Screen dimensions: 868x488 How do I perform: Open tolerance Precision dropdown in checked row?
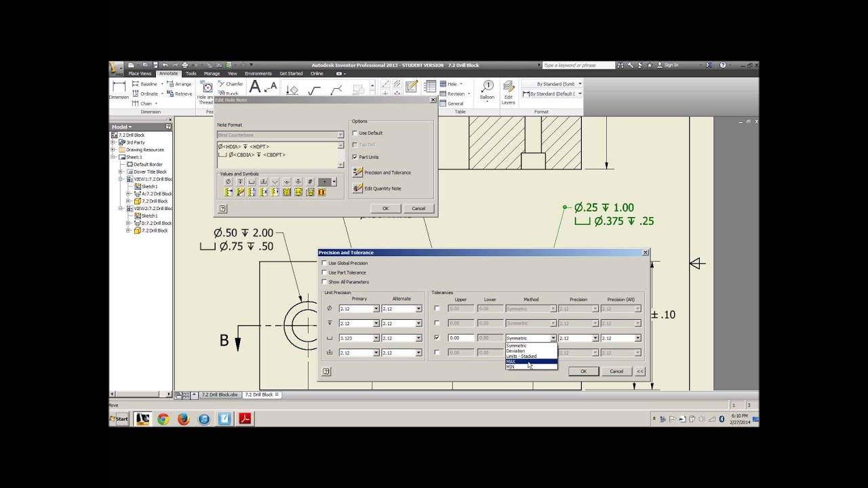[595, 338]
